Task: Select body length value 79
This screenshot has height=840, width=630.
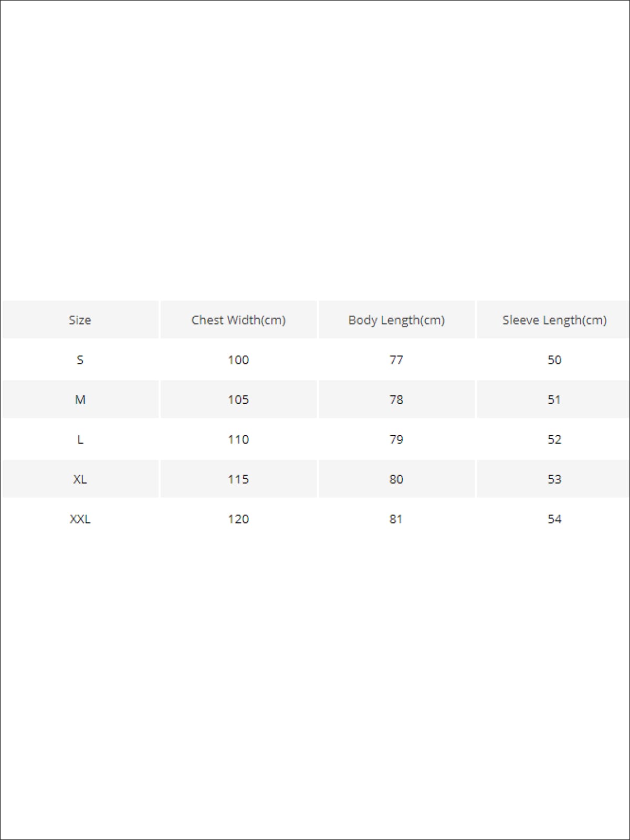Action: click(396, 439)
